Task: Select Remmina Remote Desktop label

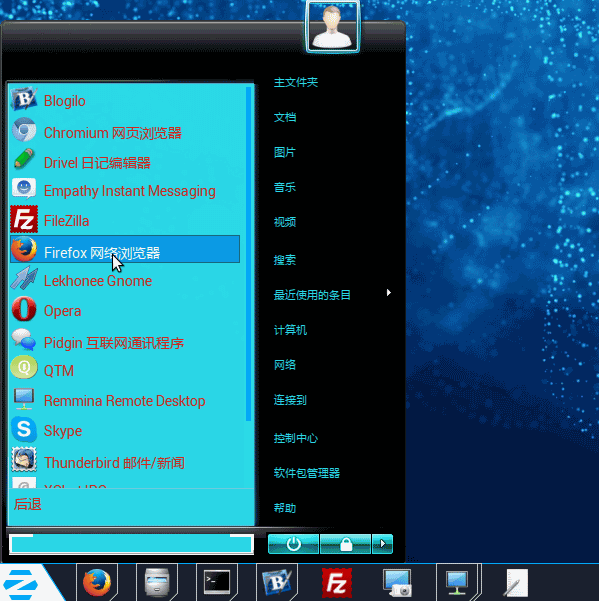Action: click(x=125, y=401)
